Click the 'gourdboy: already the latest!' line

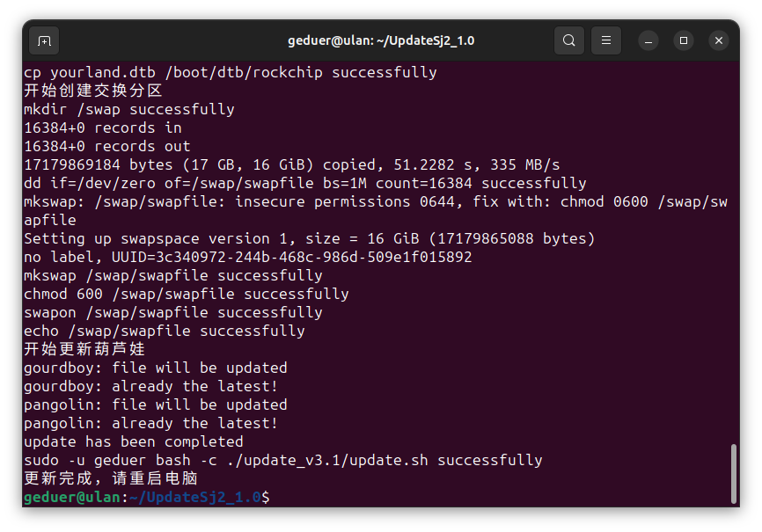point(150,386)
